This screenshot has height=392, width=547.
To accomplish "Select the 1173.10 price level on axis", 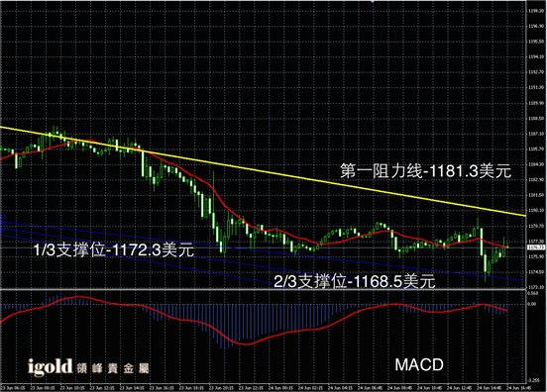I will tap(536, 287).
